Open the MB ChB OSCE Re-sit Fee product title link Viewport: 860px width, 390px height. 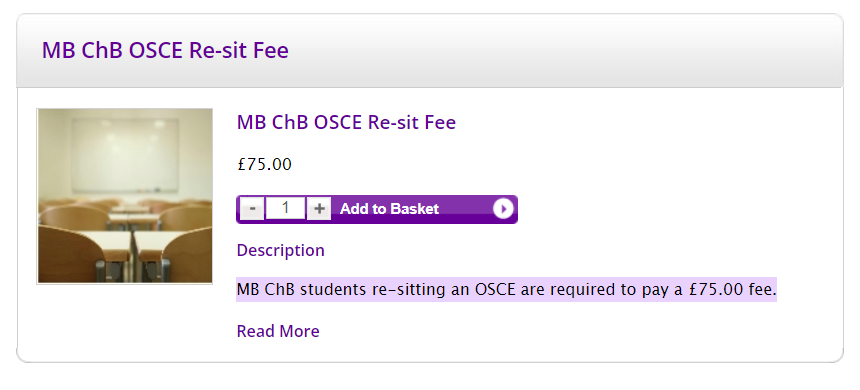point(346,122)
